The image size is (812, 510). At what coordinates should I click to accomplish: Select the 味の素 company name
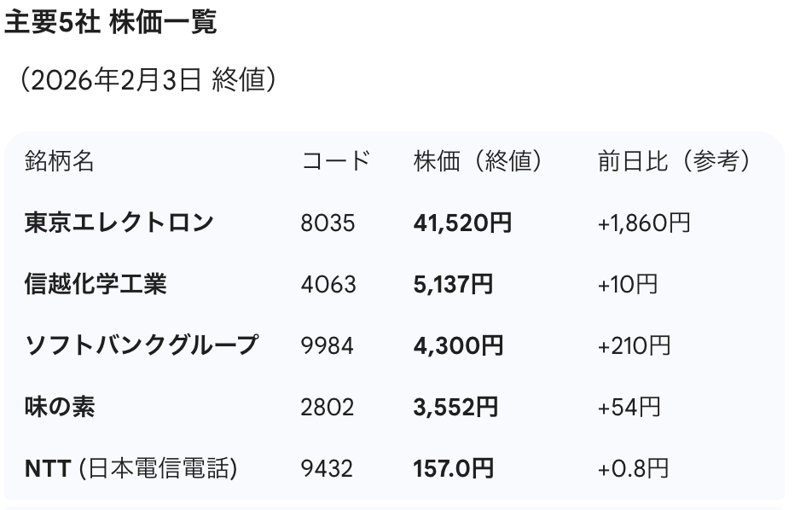tap(60, 407)
